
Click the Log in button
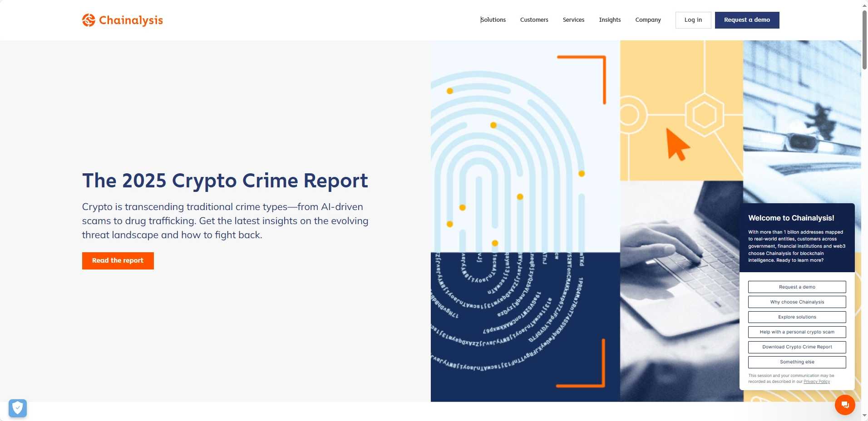click(693, 20)
